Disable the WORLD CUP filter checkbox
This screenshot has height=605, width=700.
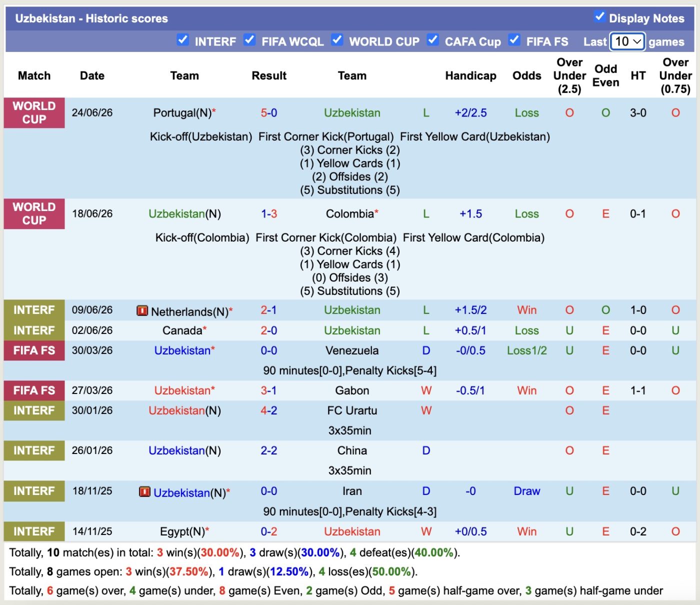[337, 40]
